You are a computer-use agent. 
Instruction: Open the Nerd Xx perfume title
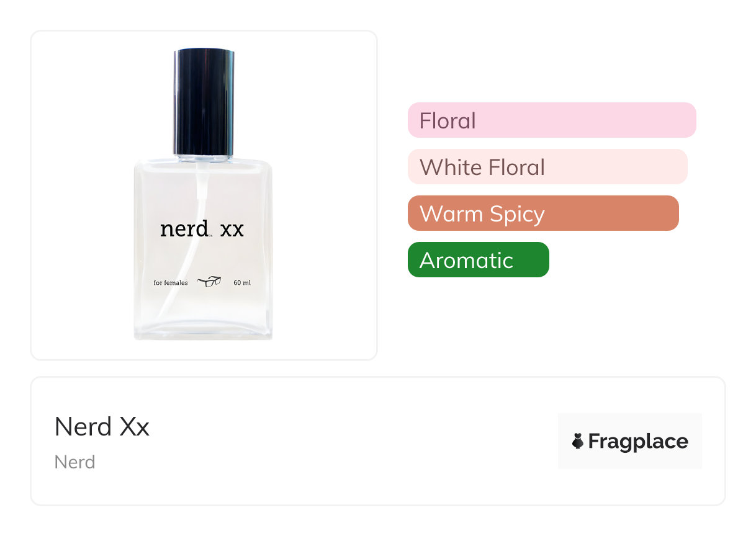click(x=102, y=427)
